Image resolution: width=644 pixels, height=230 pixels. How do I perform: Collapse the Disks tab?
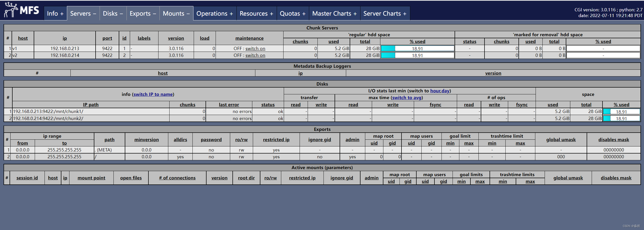[x=113, y=14]
